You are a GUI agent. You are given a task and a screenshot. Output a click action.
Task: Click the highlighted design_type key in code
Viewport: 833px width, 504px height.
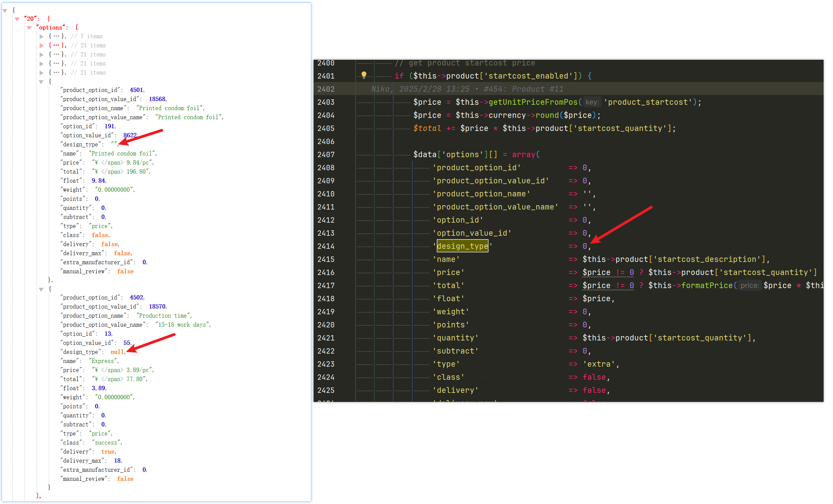coord(462,246)
